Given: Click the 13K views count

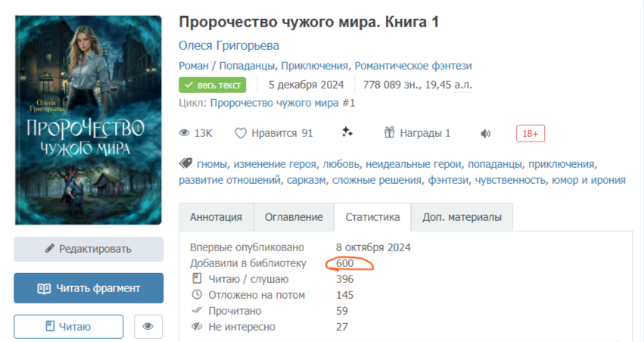Looking at the screenshot, I should (x=204, y=133).
